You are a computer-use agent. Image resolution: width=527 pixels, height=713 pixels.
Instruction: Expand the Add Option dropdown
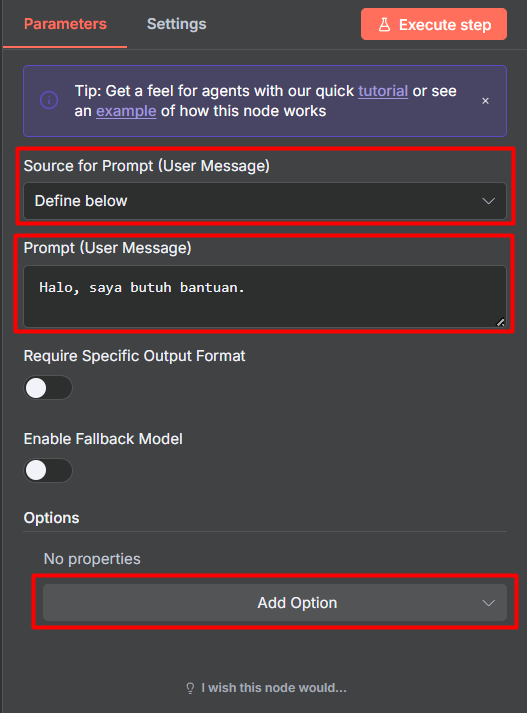pyautogui.click(x=275, y=603)
